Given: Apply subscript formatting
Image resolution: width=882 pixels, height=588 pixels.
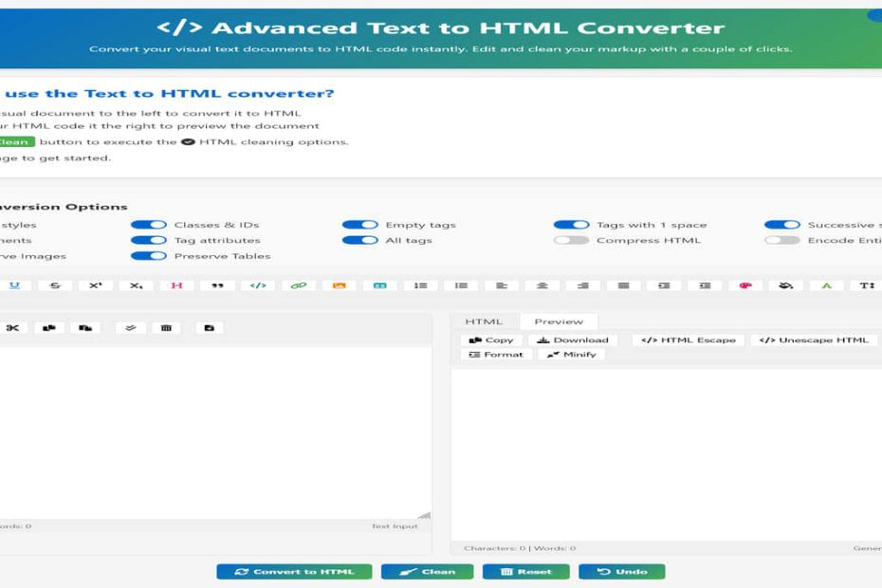Looking at the screenshot, I should pyautogui.click(x=137, y=285).
